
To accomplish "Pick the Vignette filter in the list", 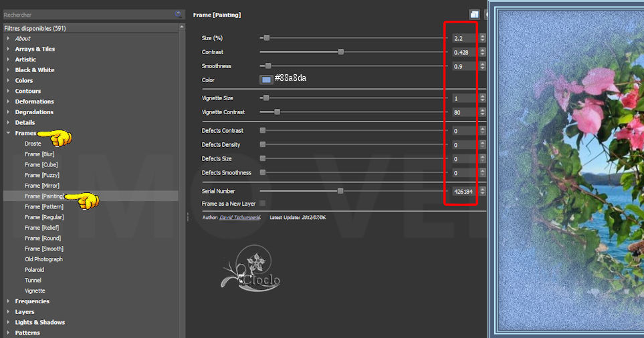I will click(35, 291).
